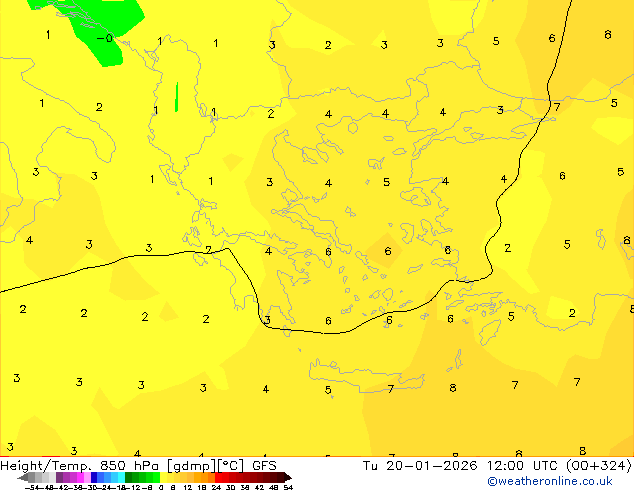The image size is (634, 490).
Task: Pick the yellow 0-degree legend swatch
Action: point(163,477)
